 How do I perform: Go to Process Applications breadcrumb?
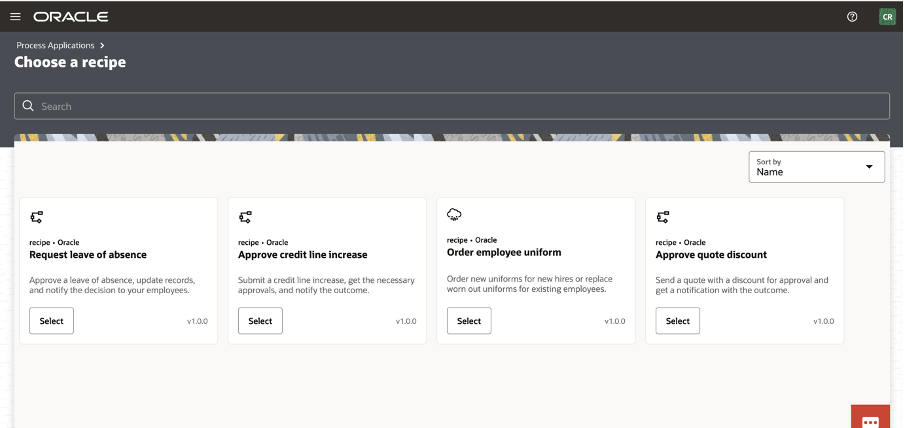(55, 46)
